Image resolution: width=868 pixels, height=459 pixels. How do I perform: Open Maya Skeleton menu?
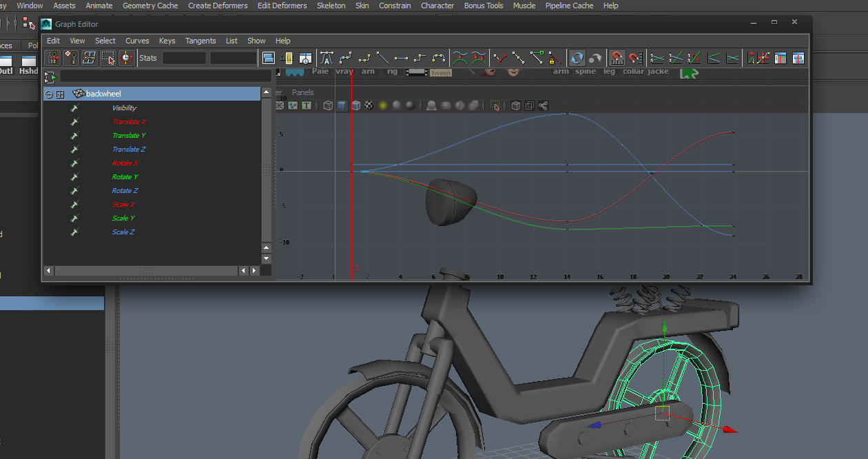pyautogui.click(x=331, y=6)
